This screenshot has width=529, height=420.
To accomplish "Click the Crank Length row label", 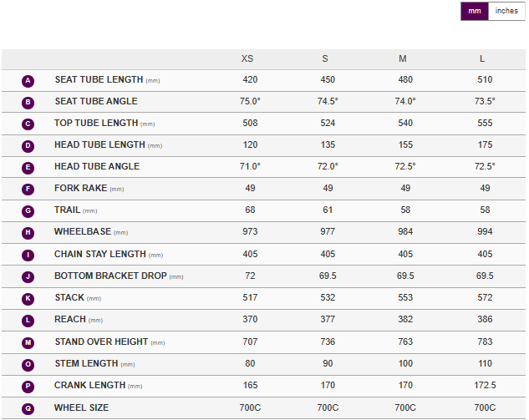I will [90, 386].
